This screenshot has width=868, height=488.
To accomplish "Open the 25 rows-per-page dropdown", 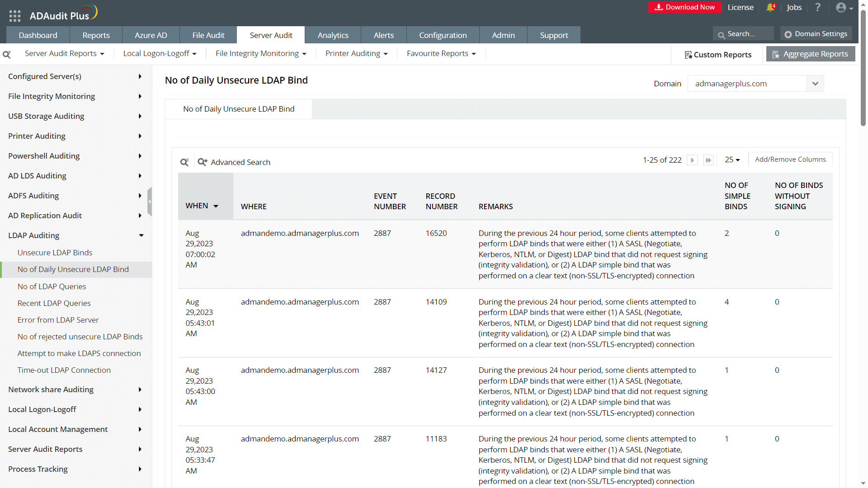I will 732,160.
